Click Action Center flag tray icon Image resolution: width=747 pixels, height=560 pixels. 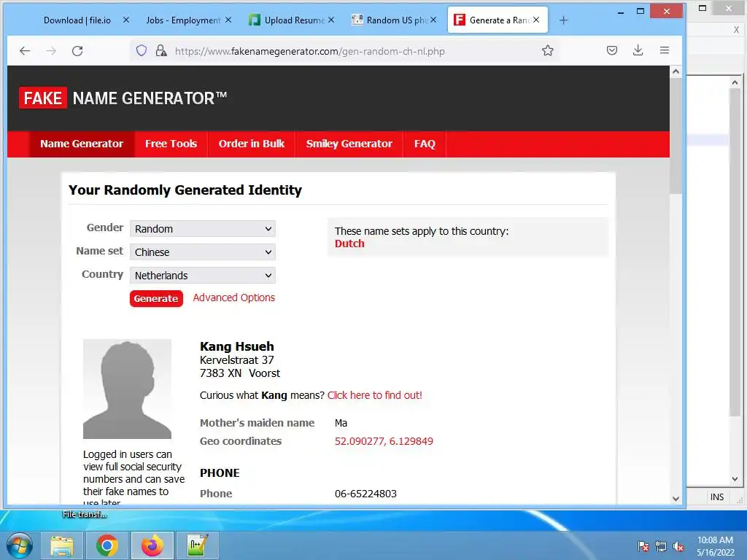click(643, 546)
